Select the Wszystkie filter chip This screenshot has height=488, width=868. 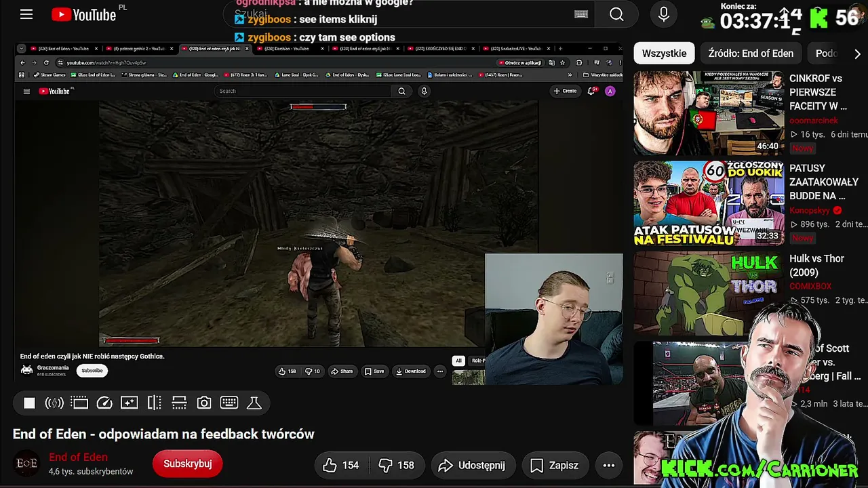tap(664, 53)
